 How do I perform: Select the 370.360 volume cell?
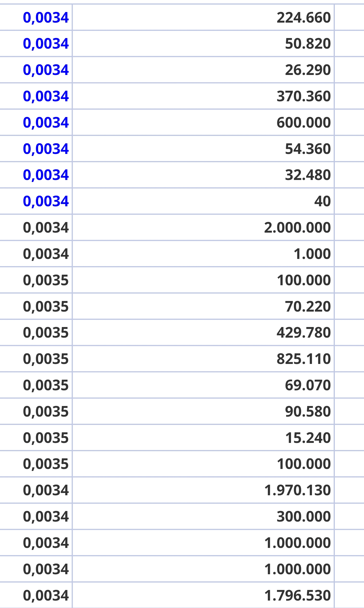[x=203, y=96]
